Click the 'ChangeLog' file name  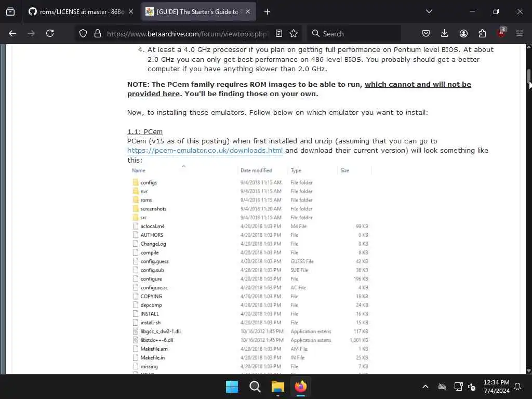(x=153, y=244)
